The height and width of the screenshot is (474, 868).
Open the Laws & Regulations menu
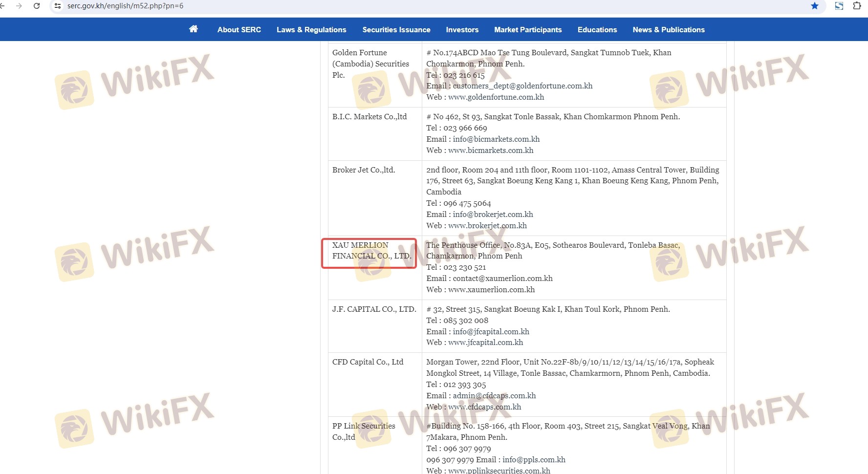(x=311, y=30)
